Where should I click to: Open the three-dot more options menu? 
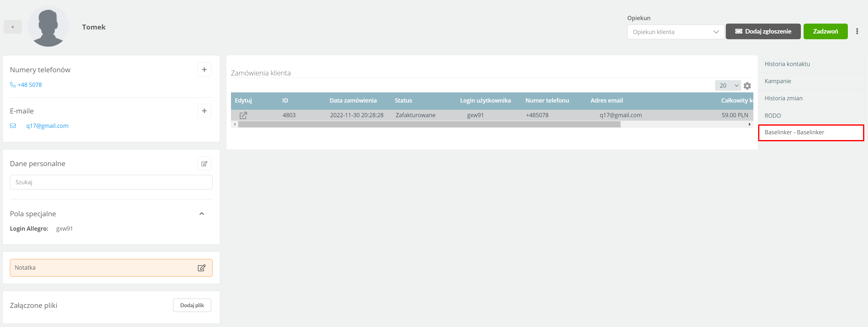[857, 31]
